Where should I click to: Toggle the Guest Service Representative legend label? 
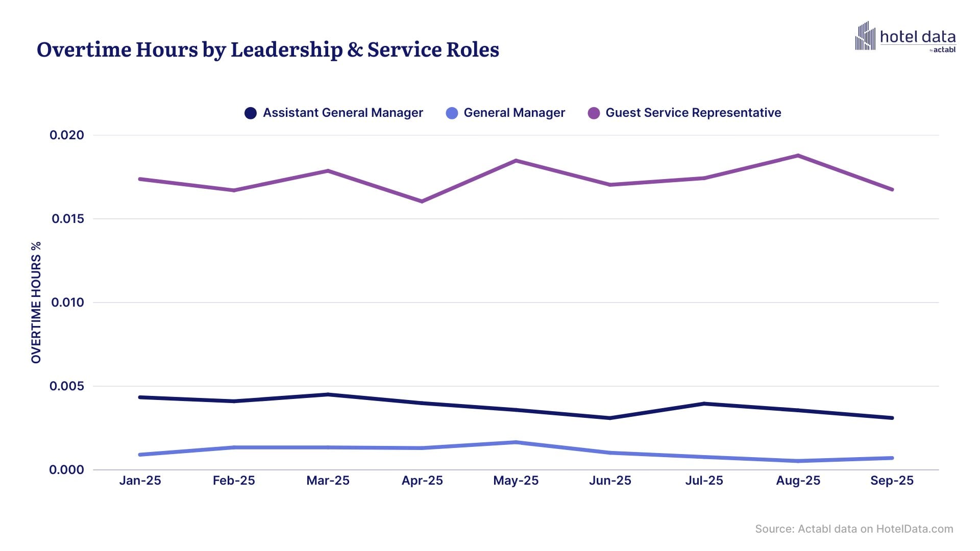693,113
